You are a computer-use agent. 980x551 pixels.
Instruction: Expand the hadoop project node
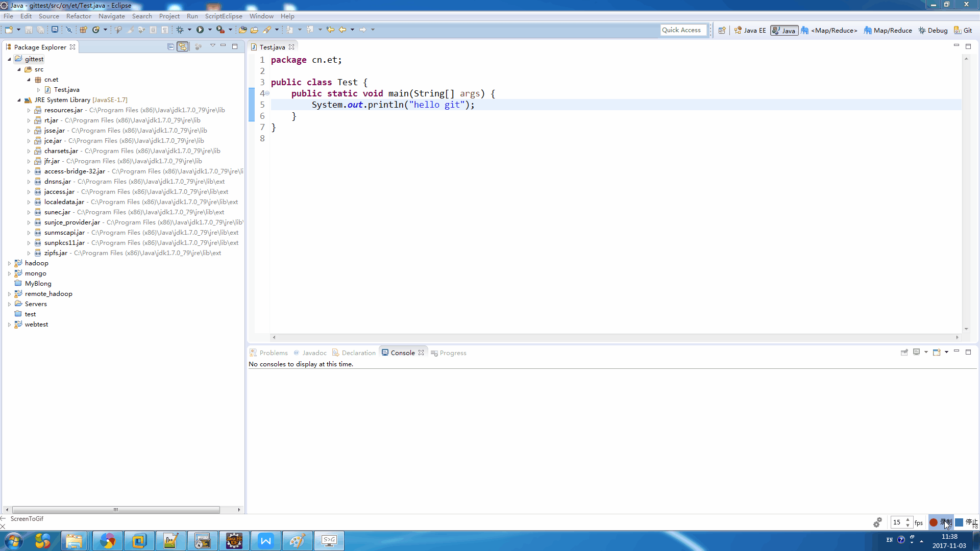point(9,263)
